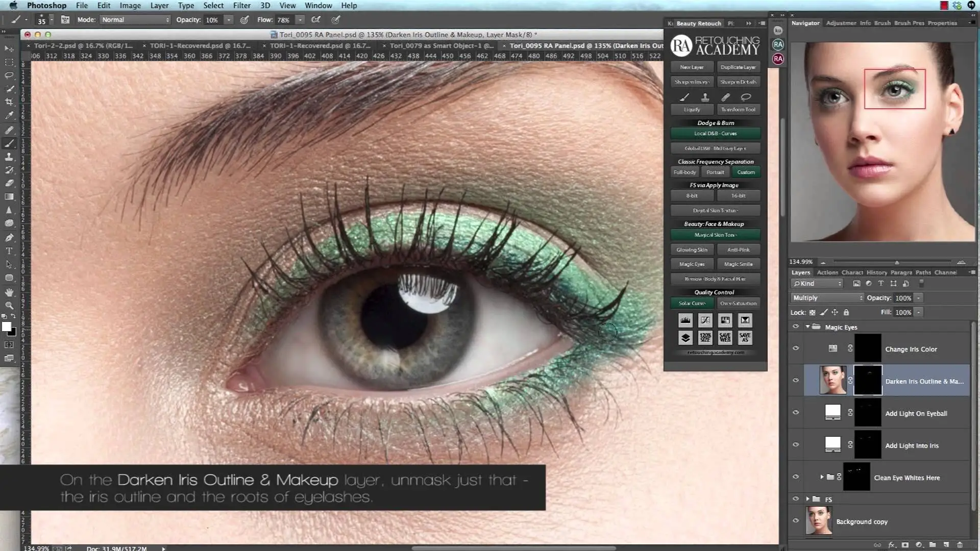Expand the FS layer group

[x=807, y=499]
